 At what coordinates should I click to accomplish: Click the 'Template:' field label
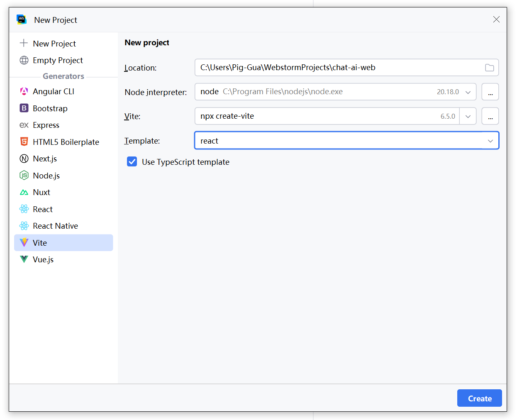click(x=142, y=141)
